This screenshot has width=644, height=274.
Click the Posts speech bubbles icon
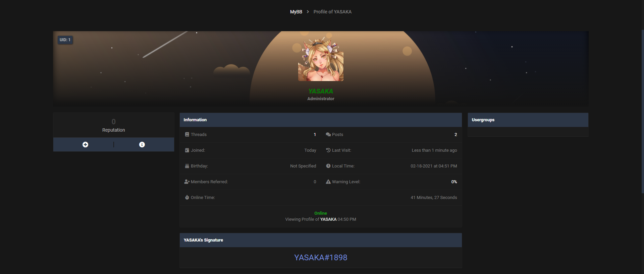pos(328,134)
